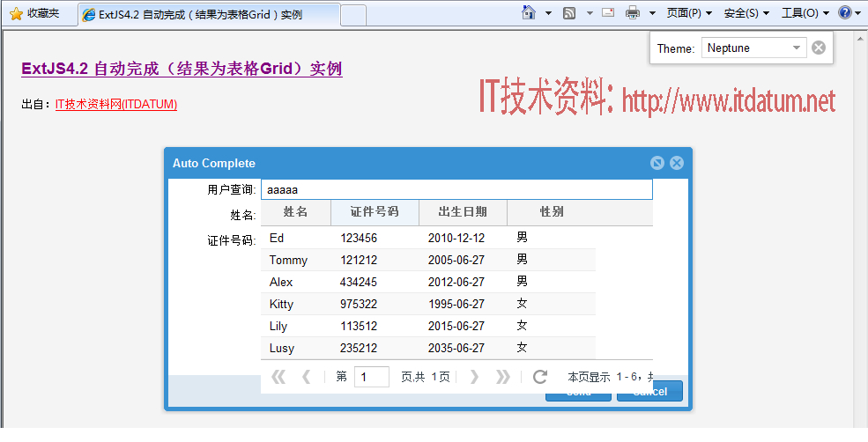Click birth date 2005-06-27
Screen dimensions: 868x442
coord(456,260)
